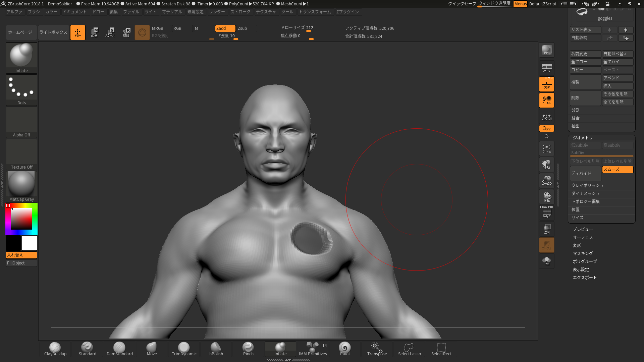Pick a color in the color picker square
The height and width of the screenshot is (362, 644).
point(21,219)
